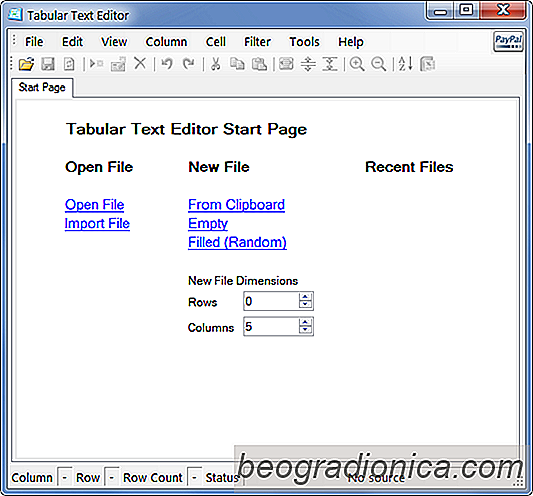Decrease Rows value with down arrow
Image resolution: width=533 pixels, height=496 pixels.
pos(305,305)
